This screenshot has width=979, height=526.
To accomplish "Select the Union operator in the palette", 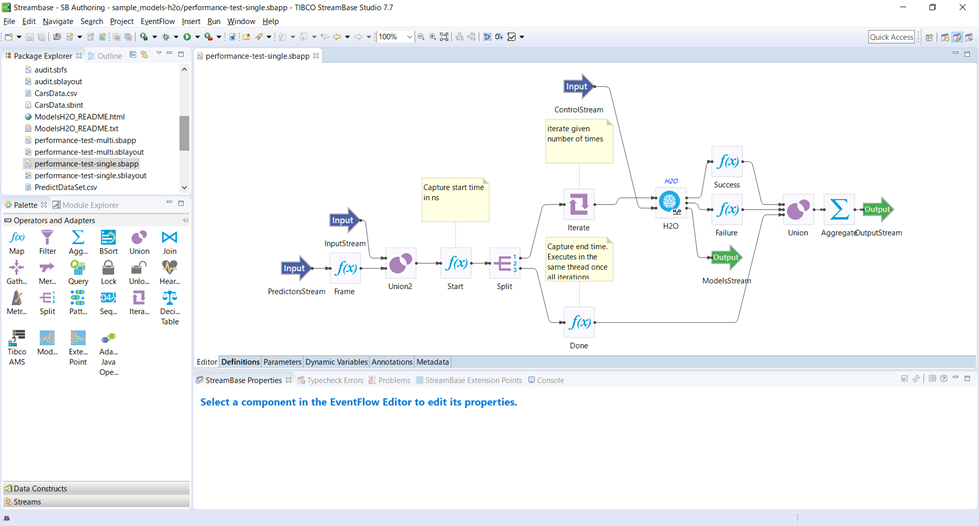I will point(139,242).
